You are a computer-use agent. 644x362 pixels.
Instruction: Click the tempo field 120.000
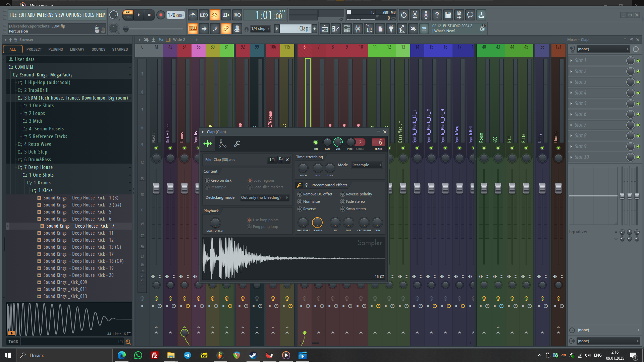coord(175,15)
